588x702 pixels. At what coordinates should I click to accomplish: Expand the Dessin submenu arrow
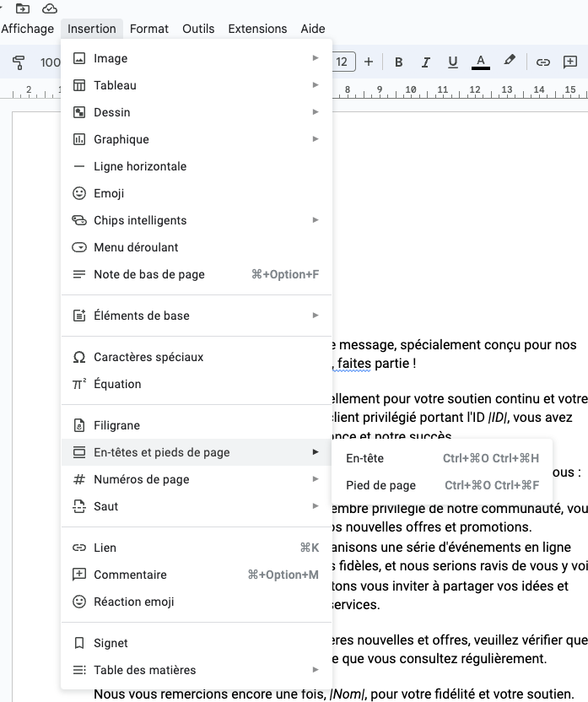[316, 112]
